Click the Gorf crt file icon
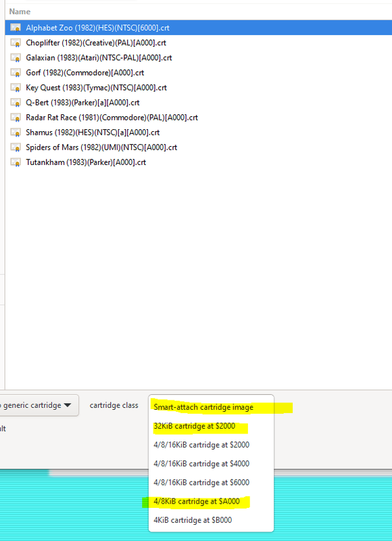The image size is (392, 541). pos(16,72)
